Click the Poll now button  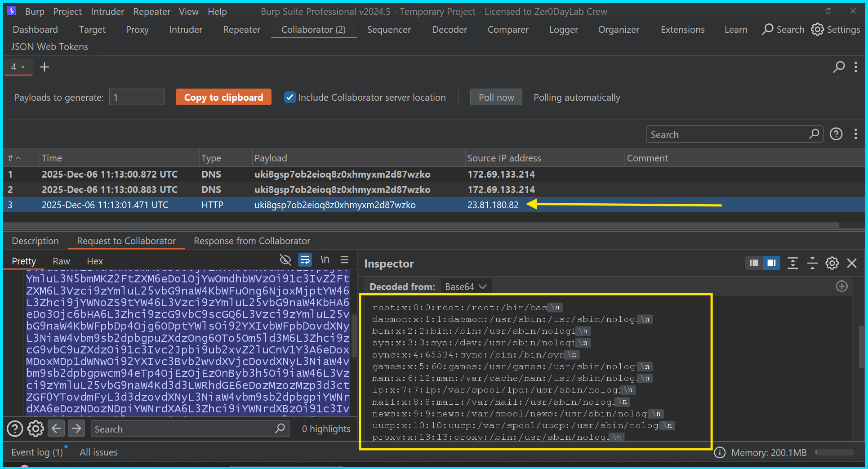point(496,97)
